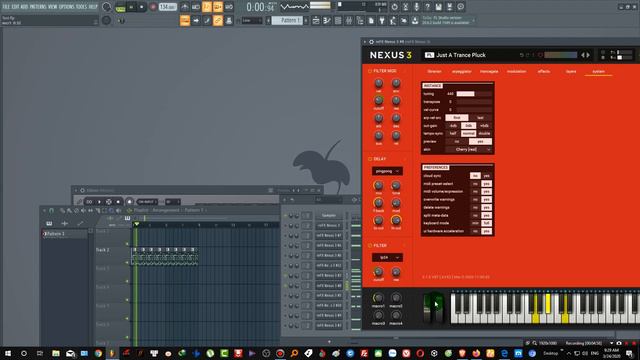Set preview option to no
640x360 pixels.
point(457,142)
